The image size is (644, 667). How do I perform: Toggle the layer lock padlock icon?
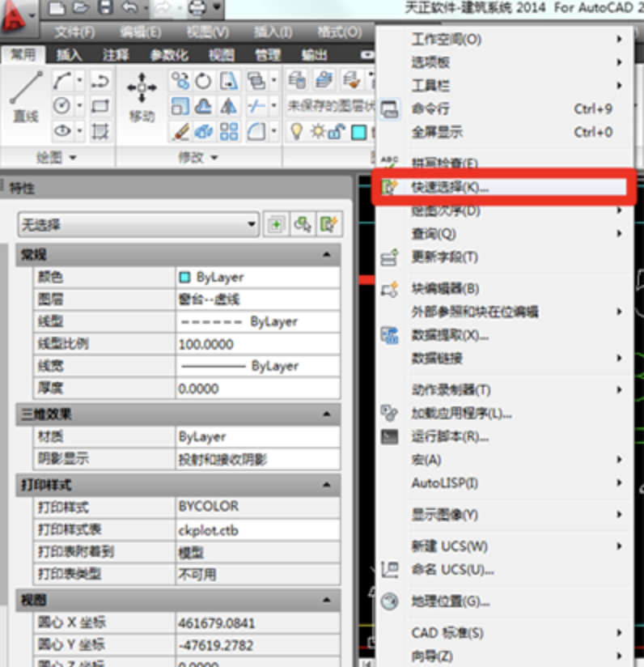coord(337,131)
